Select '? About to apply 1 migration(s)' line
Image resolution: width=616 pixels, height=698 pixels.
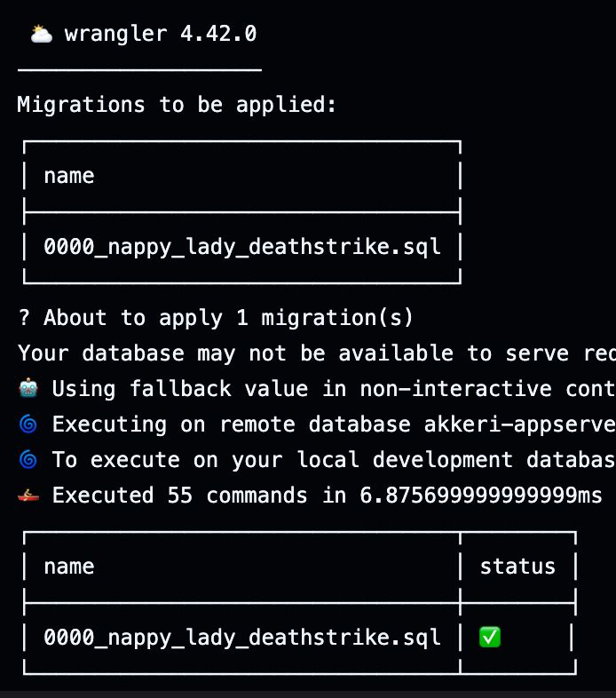click(216, 318)
